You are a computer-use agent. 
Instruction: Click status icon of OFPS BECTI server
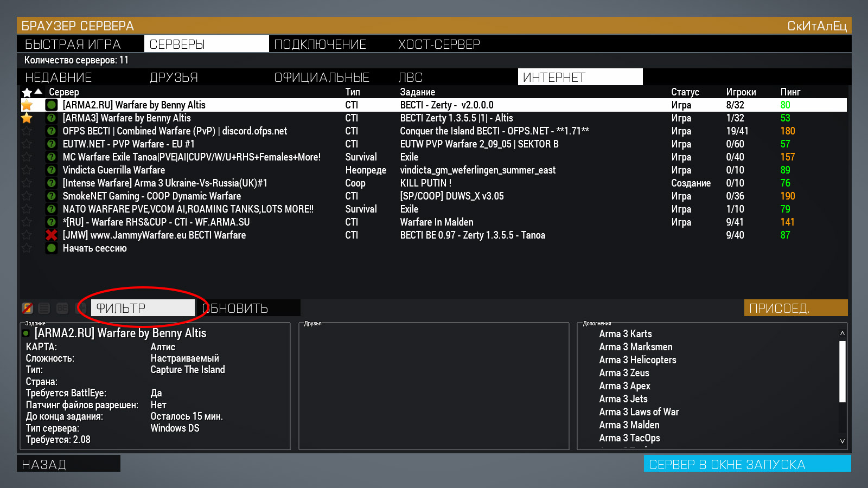[x=52, y=131]
